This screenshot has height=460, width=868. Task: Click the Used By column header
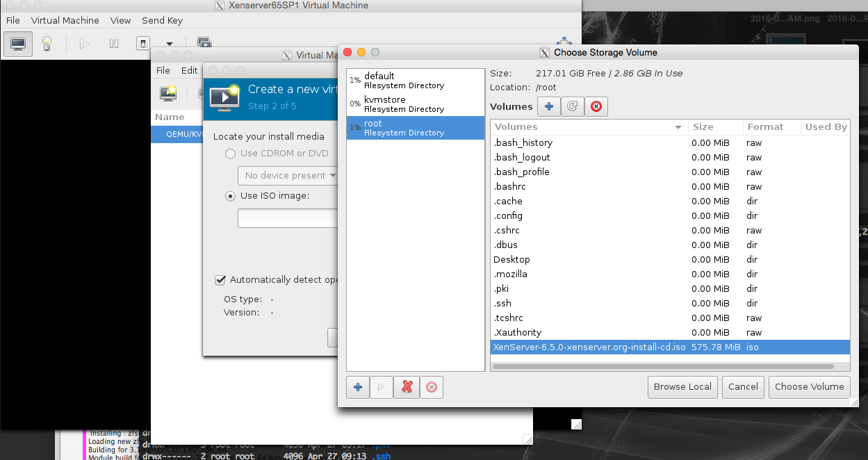pyautogui.click(x=824, y=127)
